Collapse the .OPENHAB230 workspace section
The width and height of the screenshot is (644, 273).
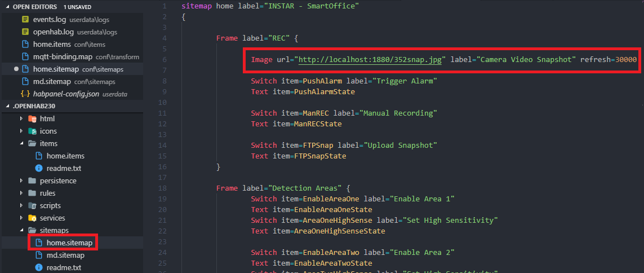pos(7,107)
